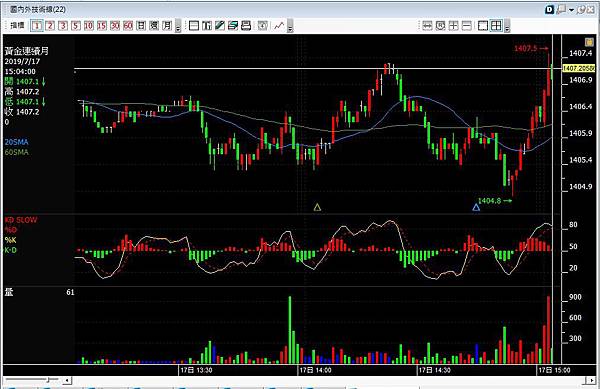Click the 17日 13:30 time axis label
The height and width of the screenshot is (389, 600).
click(196, 370)
